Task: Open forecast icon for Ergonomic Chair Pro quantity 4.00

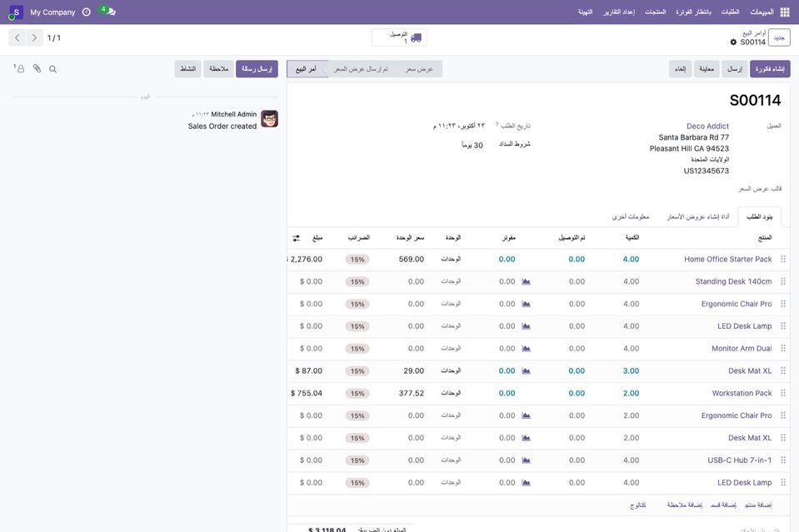Action: click(x=526, y=304)
